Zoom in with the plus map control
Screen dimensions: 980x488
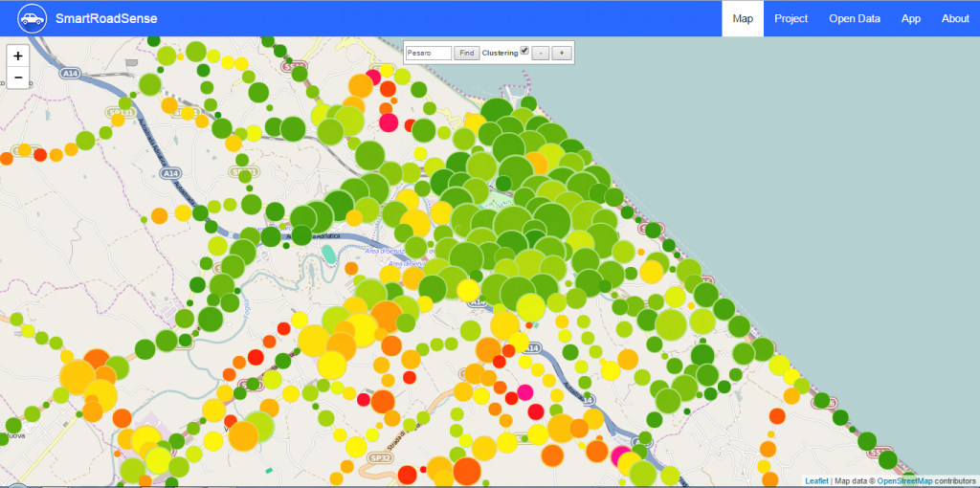point(18,56)
